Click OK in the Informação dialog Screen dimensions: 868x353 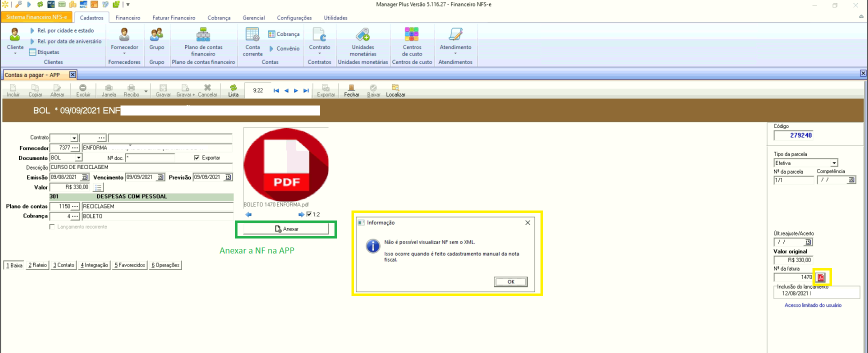point(510,282)
